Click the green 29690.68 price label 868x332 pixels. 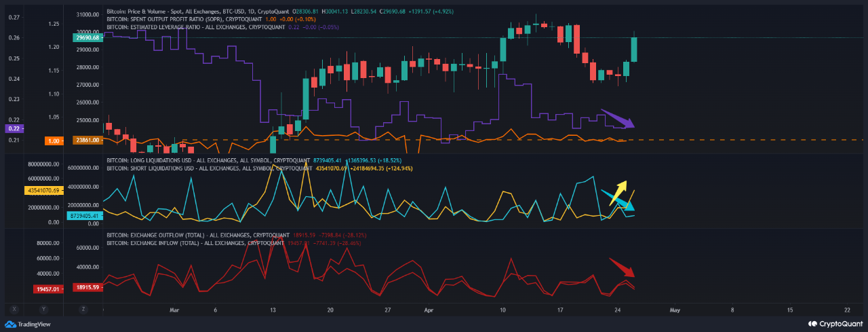pos(87,38)
